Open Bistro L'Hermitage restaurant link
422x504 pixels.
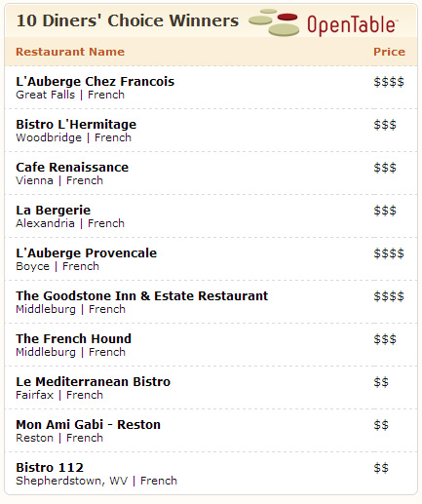pos(76,125)
